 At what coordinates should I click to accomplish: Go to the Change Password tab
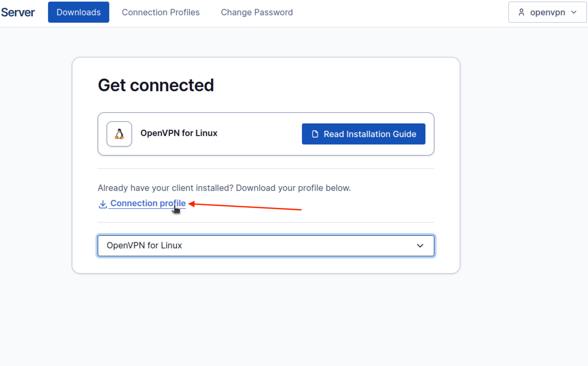(257, 12)
